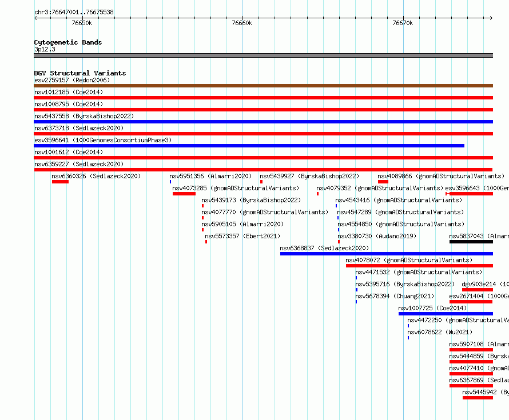Click nsv4089866 (gnomADStructuralVariants) label

(x=441, y=176)
